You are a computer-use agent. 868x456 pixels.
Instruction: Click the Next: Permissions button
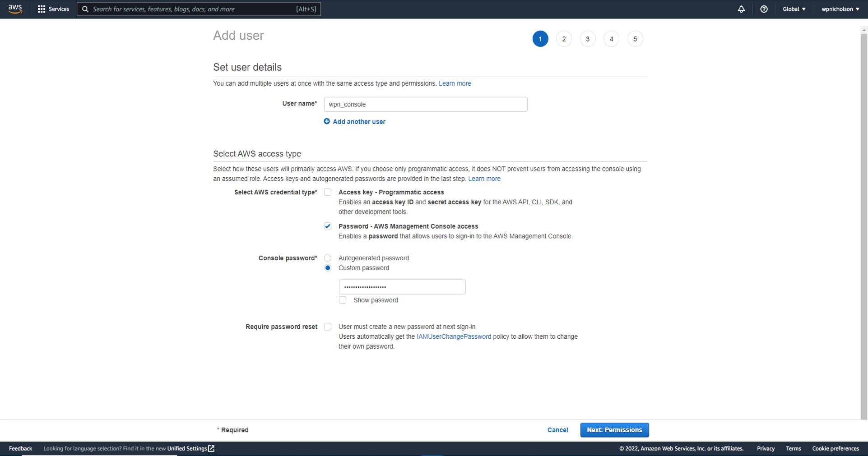coord(614,430)
